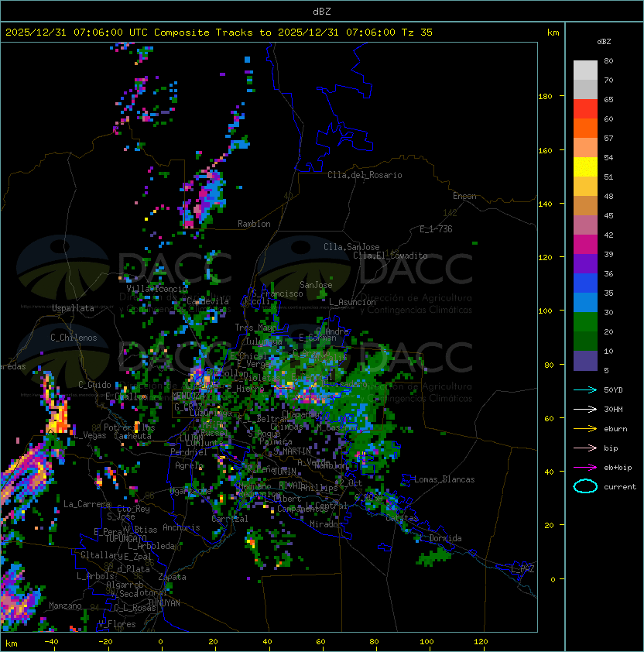Screen dimensions: 644x652
Task: Click the slate 5–10 dBZ legend swatch
Action: tap(585, 361)
